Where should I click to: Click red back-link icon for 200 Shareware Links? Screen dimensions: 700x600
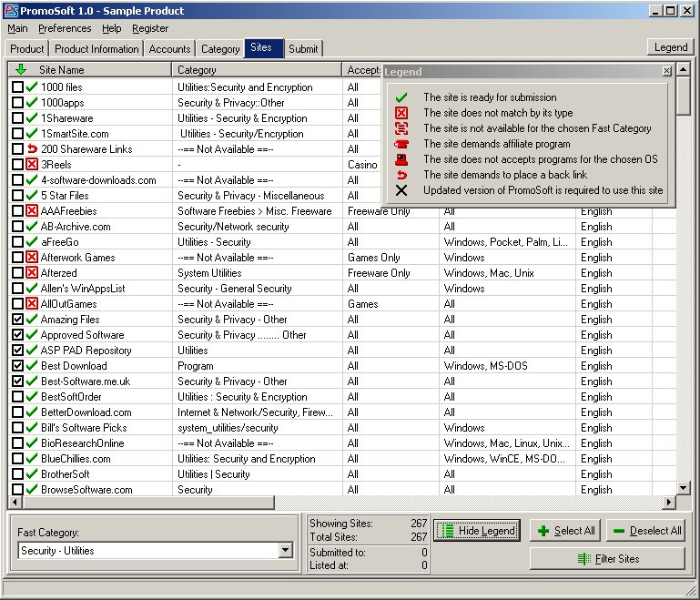32,148
